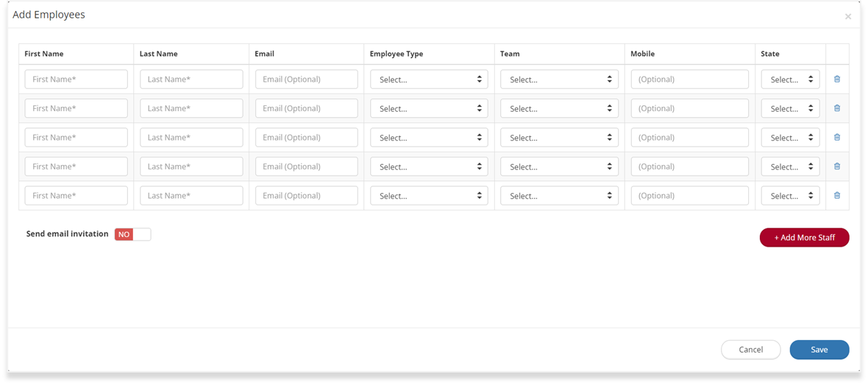Viewport: 868px width, 385px height.
Task: Click the Email column header
Action: pos(265,54)
